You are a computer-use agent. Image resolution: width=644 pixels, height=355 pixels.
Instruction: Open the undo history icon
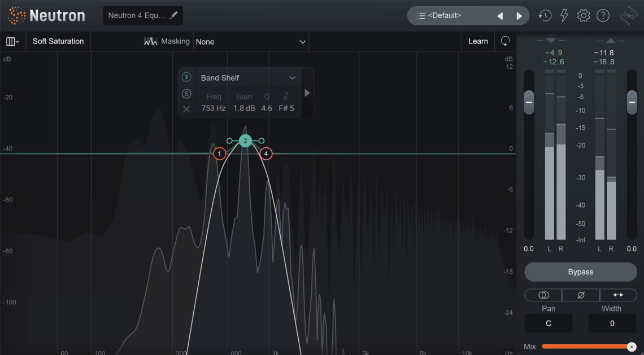pyautogui.click(x=545, y=15)
